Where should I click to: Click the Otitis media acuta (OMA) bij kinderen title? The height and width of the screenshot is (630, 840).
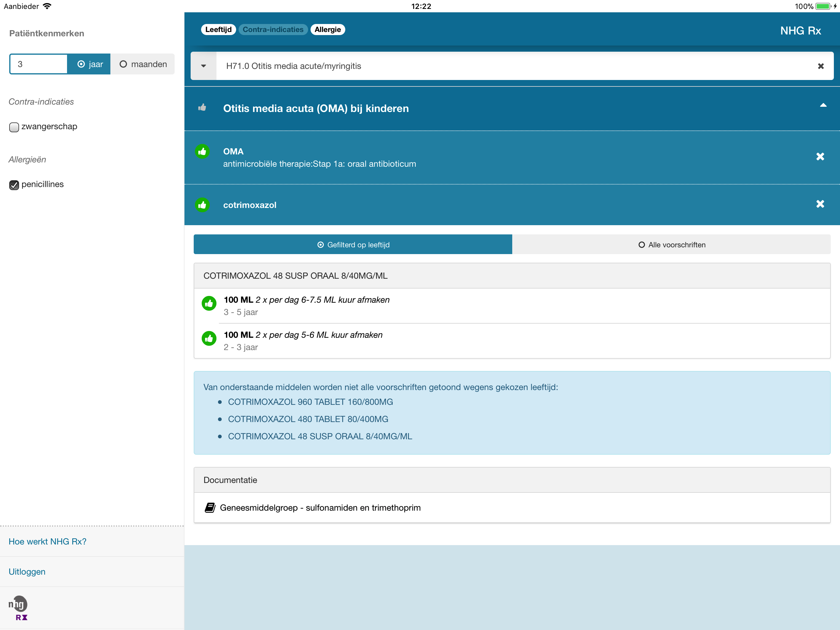[315, 109]
